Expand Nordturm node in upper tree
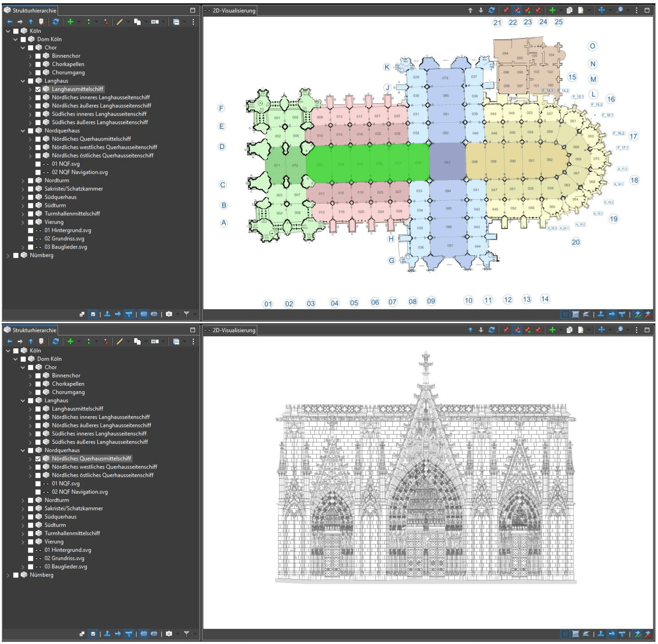The width and height of the screenshot is (658, 644). (x=23, y=181)
